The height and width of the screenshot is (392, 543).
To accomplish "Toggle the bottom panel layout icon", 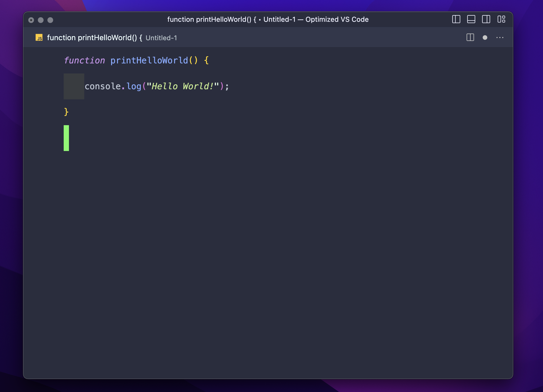I will coord(471,19).
